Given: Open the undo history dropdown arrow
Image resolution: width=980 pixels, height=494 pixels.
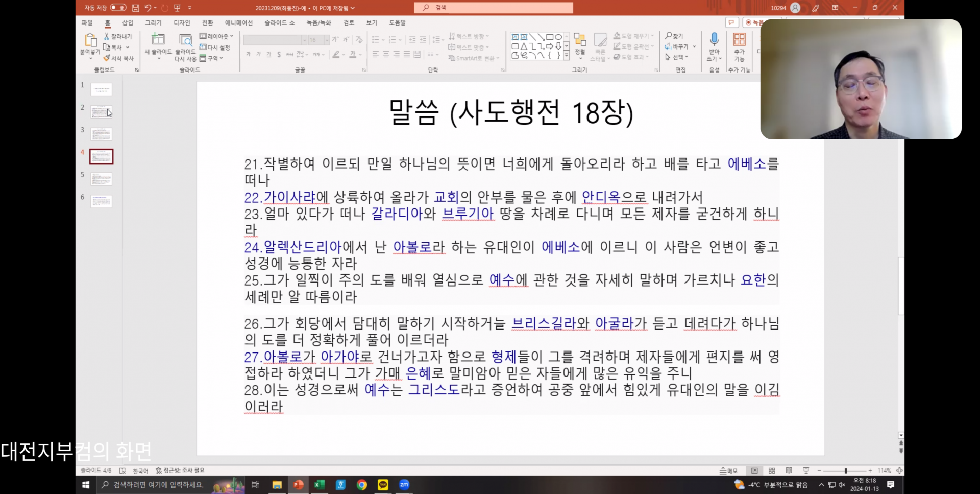Looking at the screenshot, I should pos(155,8).
